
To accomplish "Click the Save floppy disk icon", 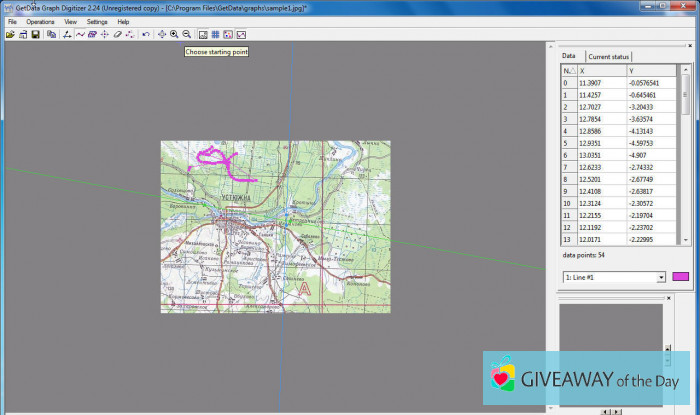I will click(x=35, y=34).
